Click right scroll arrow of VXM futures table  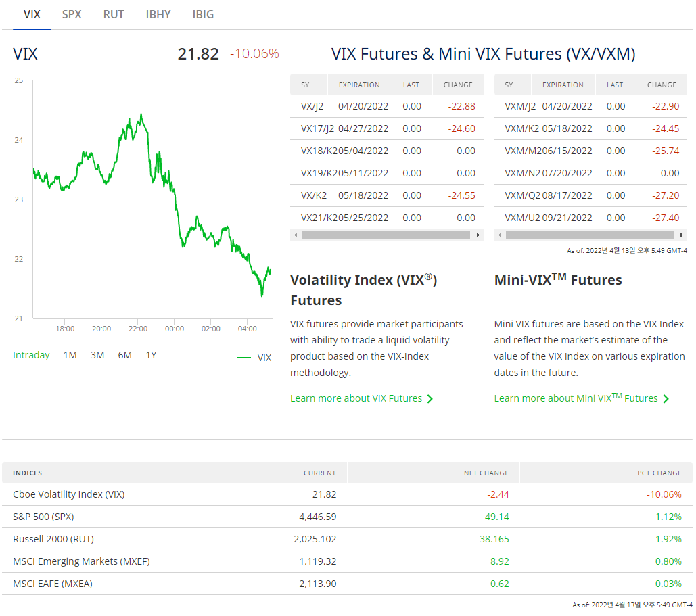[682, 235]
